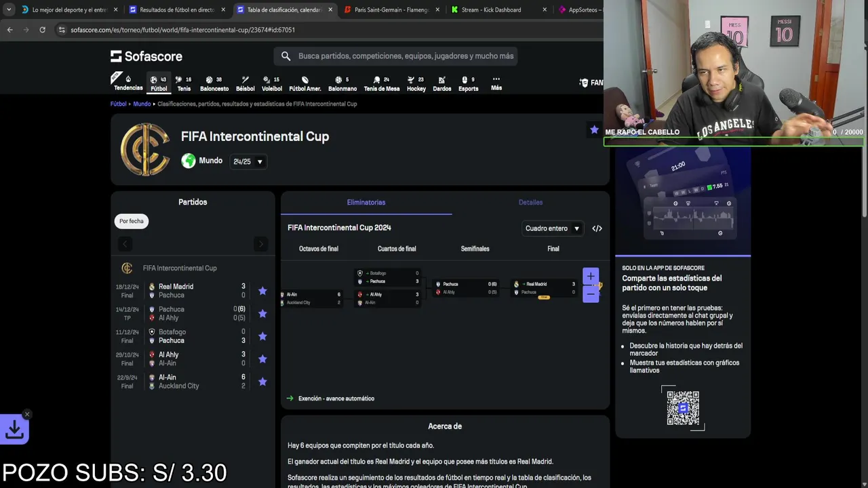Switch to the Detalles tab

pyautogui.click(x=530, y=203)
